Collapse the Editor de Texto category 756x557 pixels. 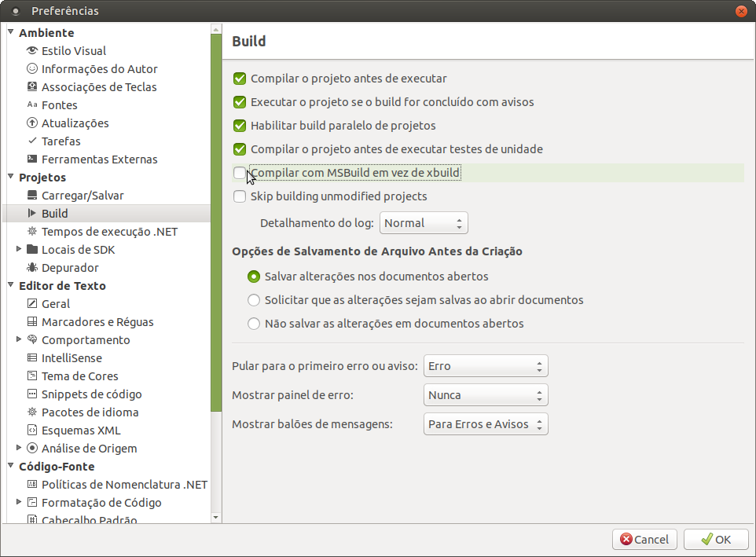(10, 285)
